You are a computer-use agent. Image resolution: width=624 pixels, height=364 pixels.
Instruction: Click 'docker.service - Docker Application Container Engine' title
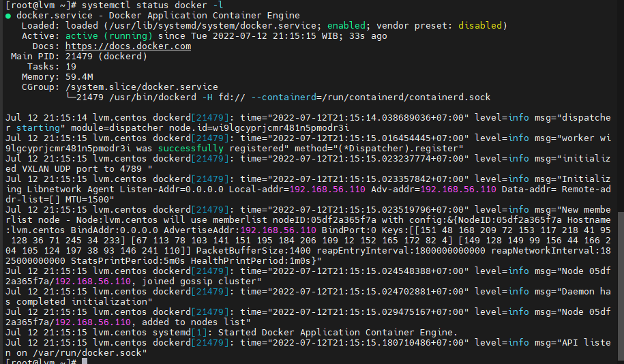158,16
